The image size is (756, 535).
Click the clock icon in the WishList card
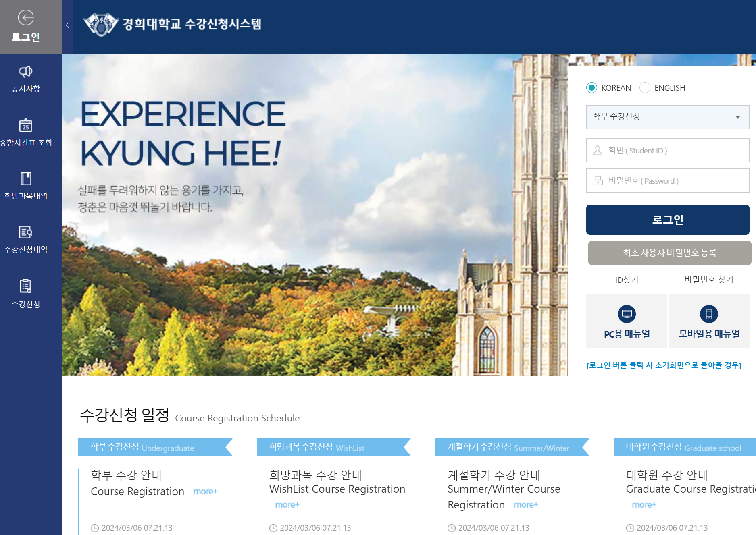[273, 528]
